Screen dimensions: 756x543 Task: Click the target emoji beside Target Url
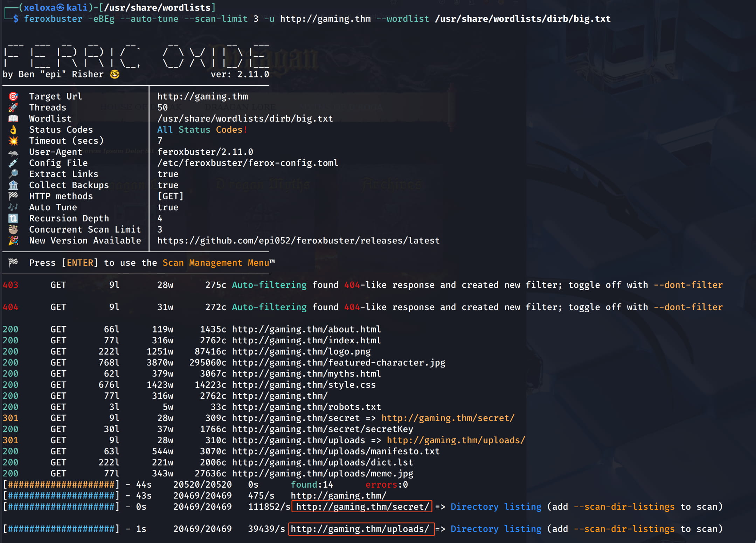point(13,96)
